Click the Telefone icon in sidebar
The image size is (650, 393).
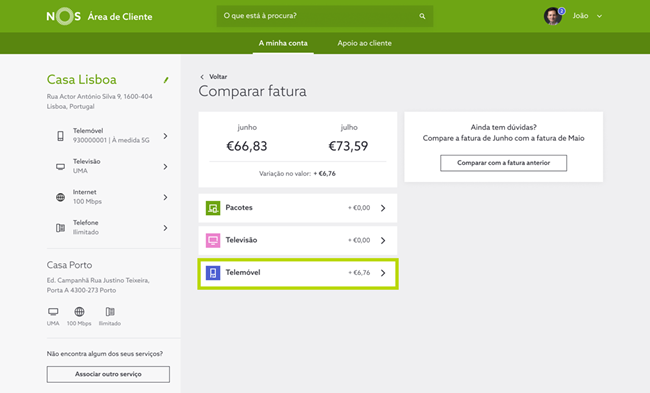coord(61,228)
